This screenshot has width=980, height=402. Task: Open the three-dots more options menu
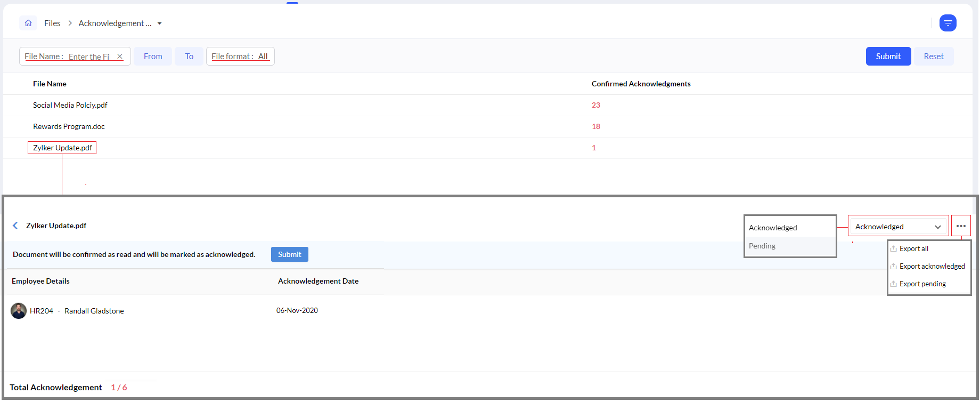coord(961,226)
